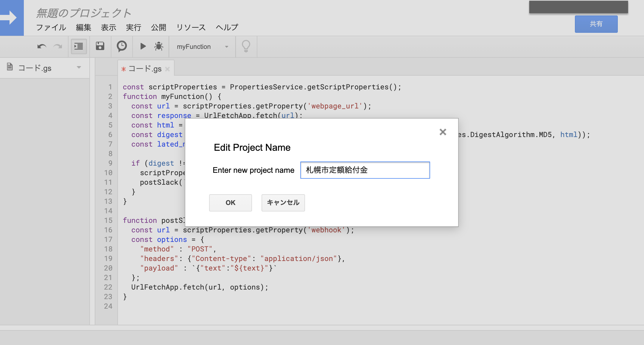Close the コード.gs editor tab
644x345 pixels.
167,69
